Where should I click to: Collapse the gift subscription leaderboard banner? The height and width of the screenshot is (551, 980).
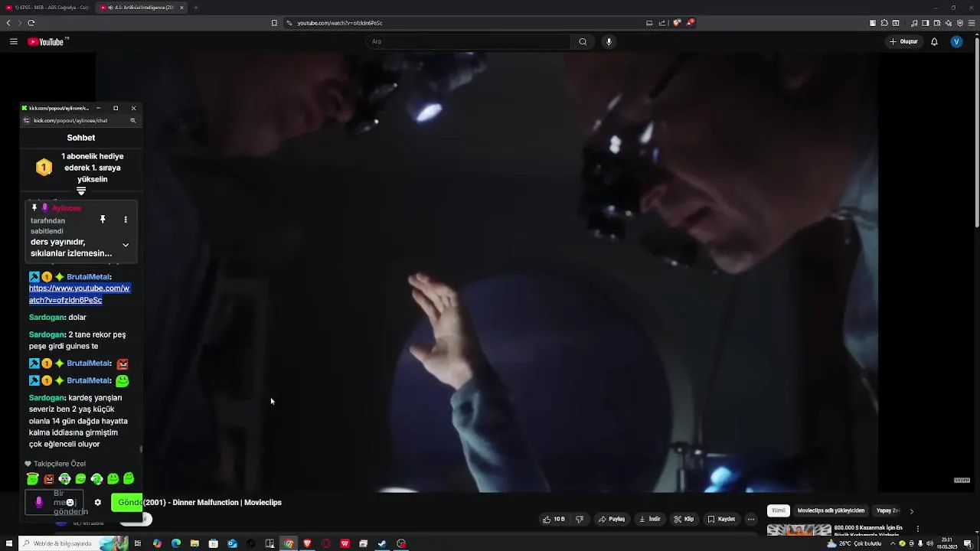[81, 191]
